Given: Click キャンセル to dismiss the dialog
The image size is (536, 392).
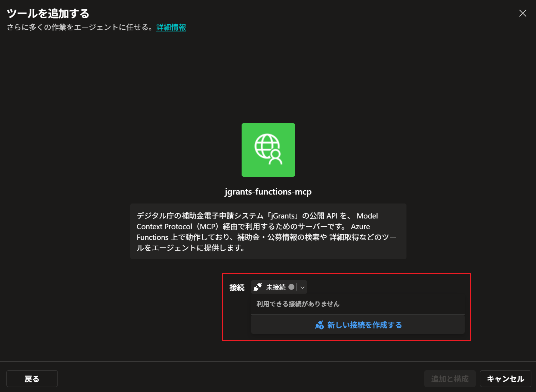Looking at the screenshot, I should [505, 378].
